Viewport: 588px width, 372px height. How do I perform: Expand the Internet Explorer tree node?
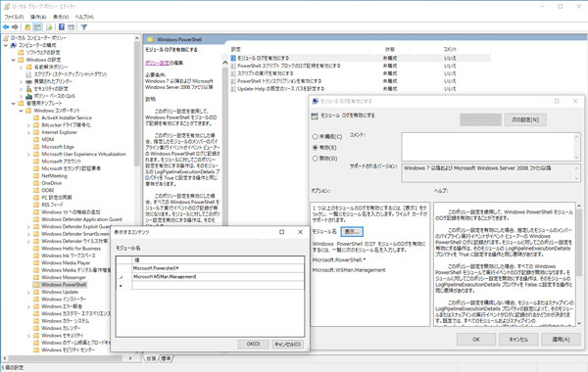coord(28,132)
